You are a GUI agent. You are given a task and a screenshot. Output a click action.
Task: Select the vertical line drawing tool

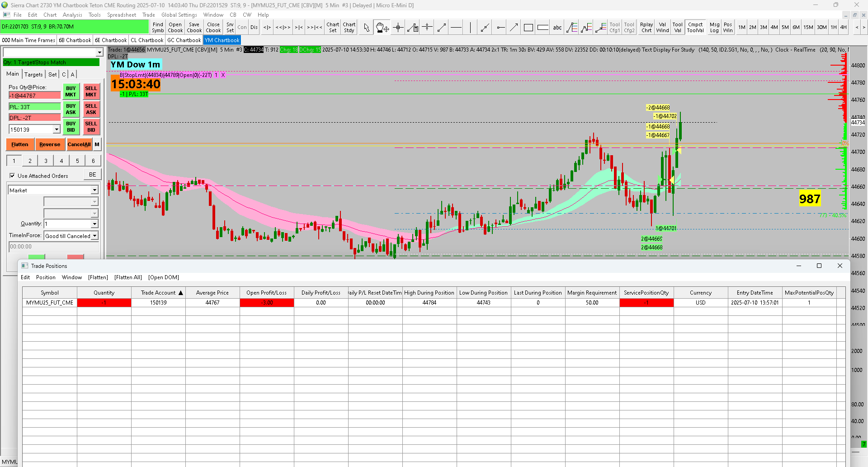tap(470, 28)
